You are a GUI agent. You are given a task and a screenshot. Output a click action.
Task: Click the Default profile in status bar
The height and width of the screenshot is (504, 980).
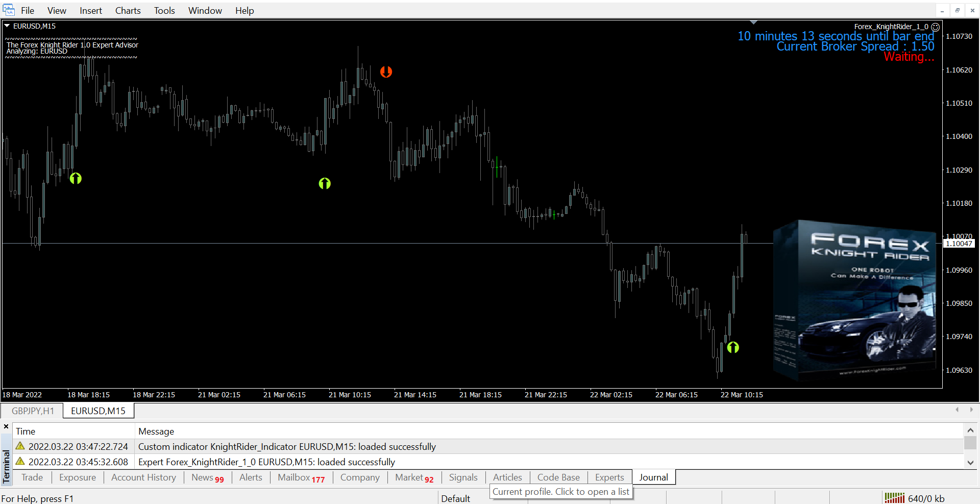(x=456, y=498)
